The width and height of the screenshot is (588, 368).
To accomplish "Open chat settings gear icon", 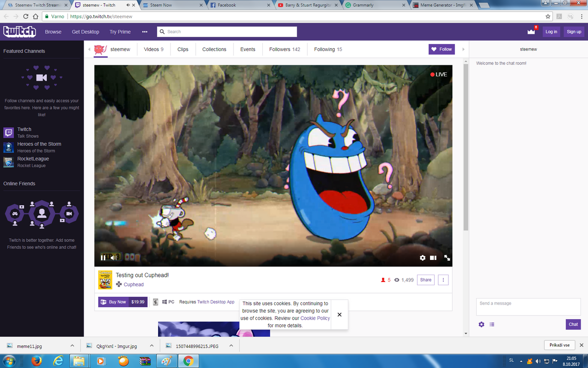I will [x=481, y=324].
